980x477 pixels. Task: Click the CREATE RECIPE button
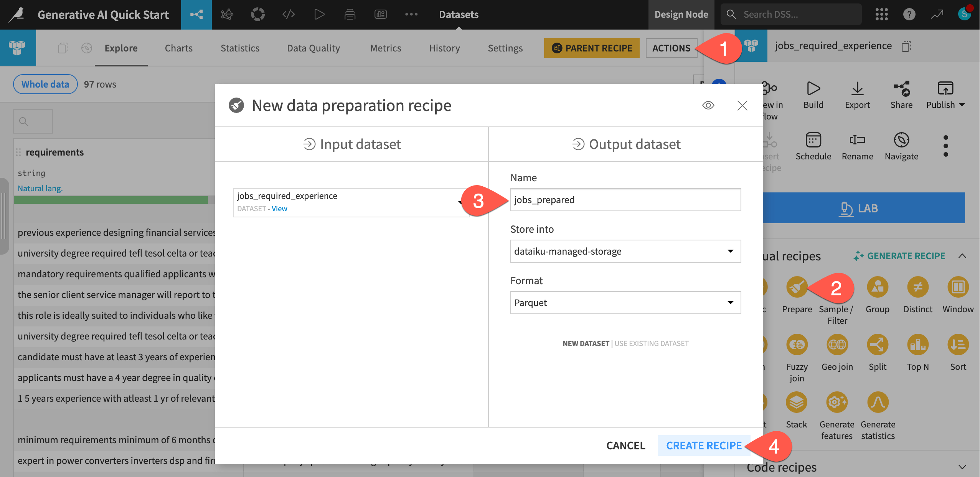(704, 445)
